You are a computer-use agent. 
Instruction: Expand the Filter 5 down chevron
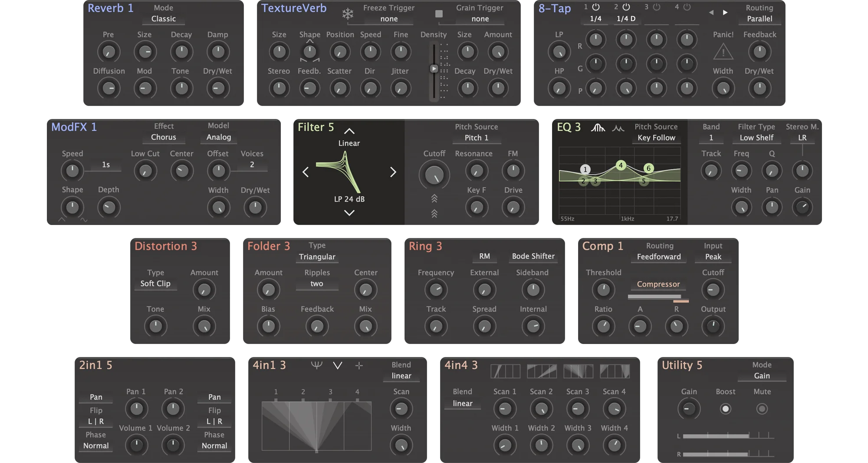(349, 213)
